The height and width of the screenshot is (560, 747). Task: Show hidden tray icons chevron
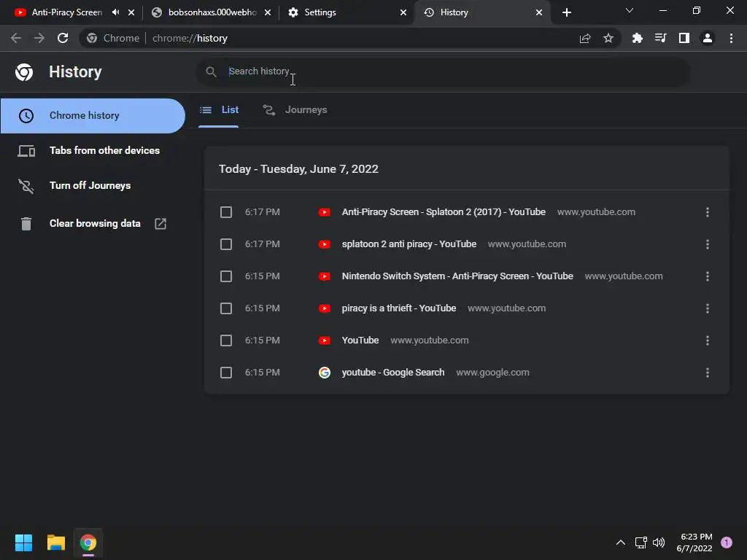pos(621,542)
